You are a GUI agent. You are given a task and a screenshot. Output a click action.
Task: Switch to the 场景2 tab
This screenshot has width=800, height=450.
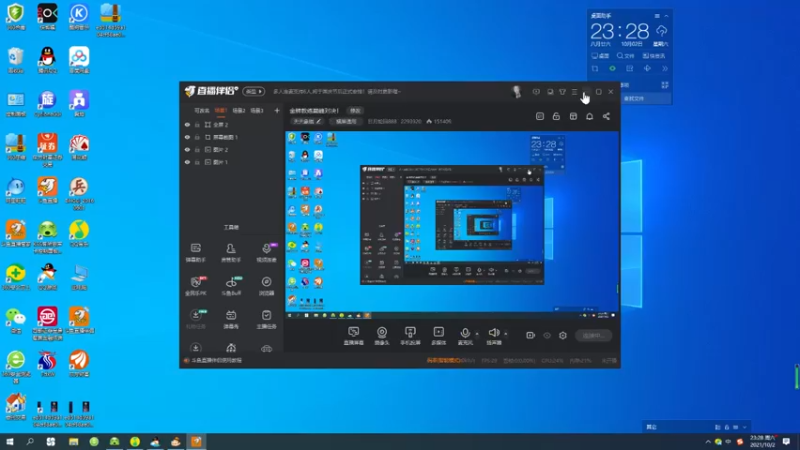[239, 110]
